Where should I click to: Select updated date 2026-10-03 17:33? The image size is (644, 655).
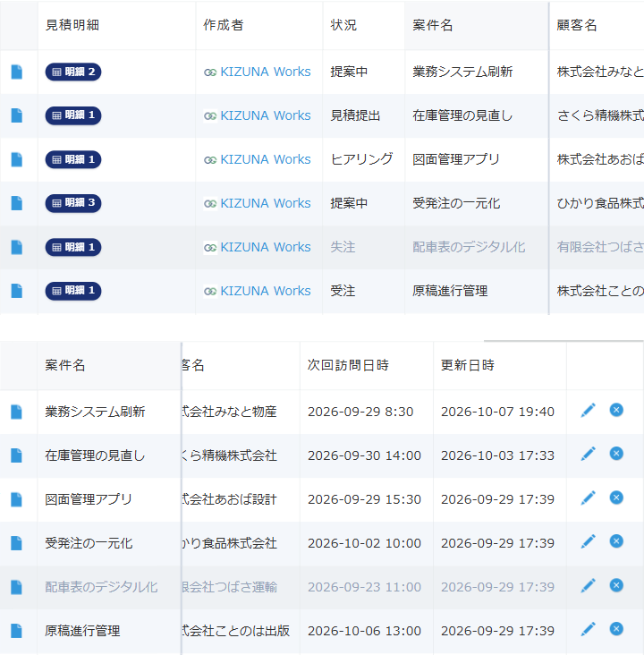tap(497, 455)
